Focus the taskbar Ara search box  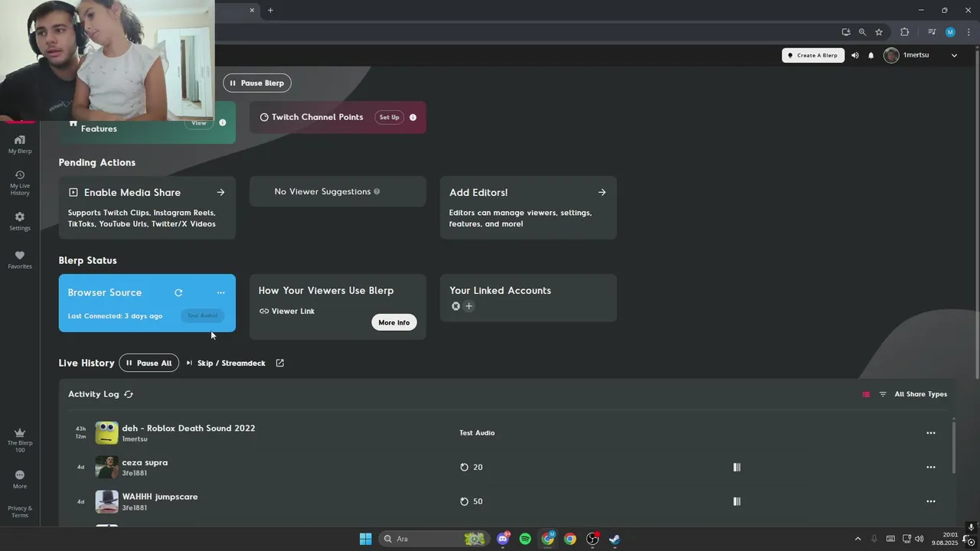[x=435, y=539]
